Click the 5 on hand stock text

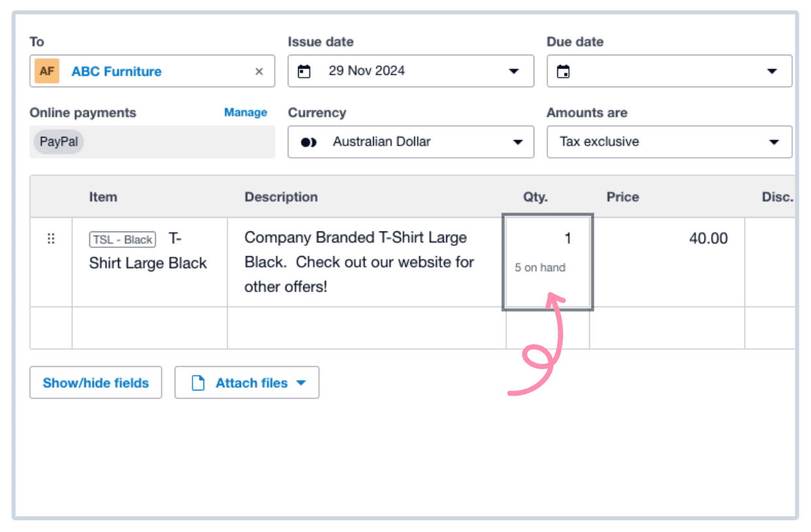[540, 267]
